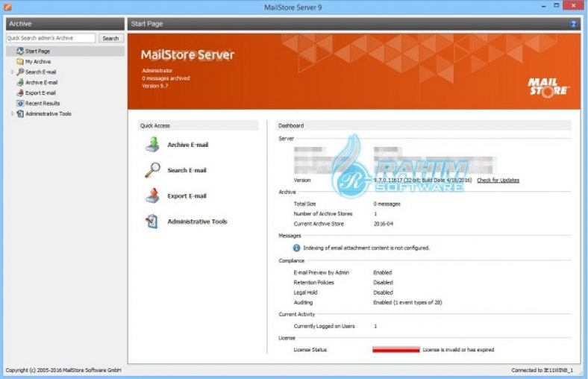The width and height of the screenshot is (588, 379).
Task: Click the 'Current Archive Store' value 2016-04
Action: (x=384, y=224)
